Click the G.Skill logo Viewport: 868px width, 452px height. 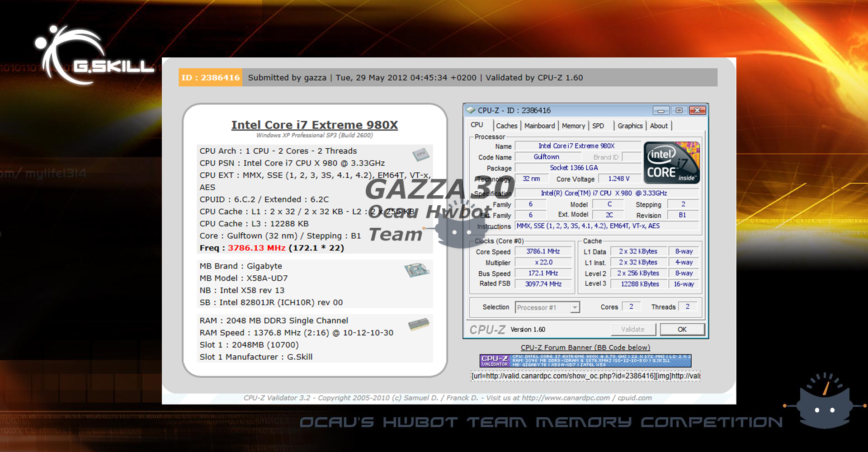point(94,55)
